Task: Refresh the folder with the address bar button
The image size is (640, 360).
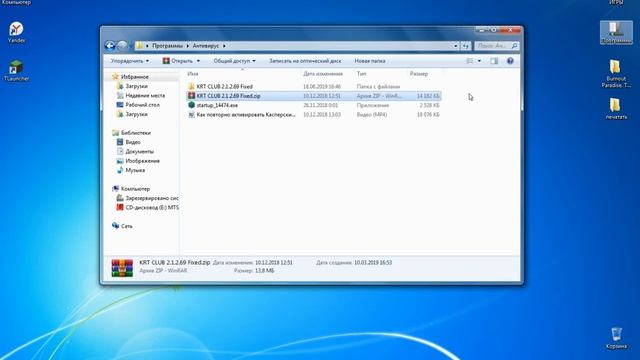Action: [x=466, y=46]
